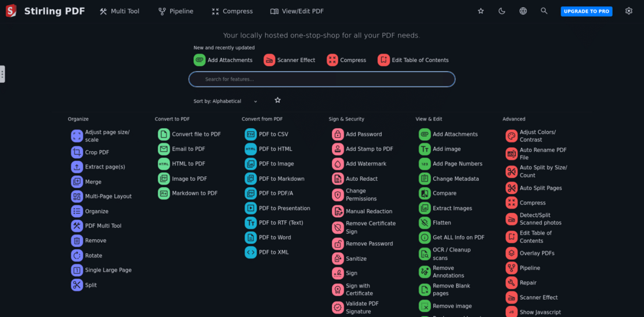Focus the Search for features field

tap(322, 79)
